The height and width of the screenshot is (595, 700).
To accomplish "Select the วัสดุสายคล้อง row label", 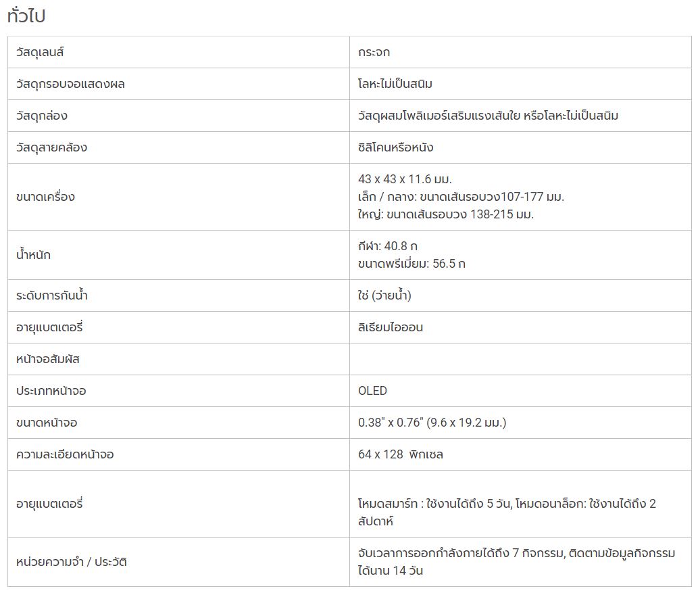I will 52,147.
